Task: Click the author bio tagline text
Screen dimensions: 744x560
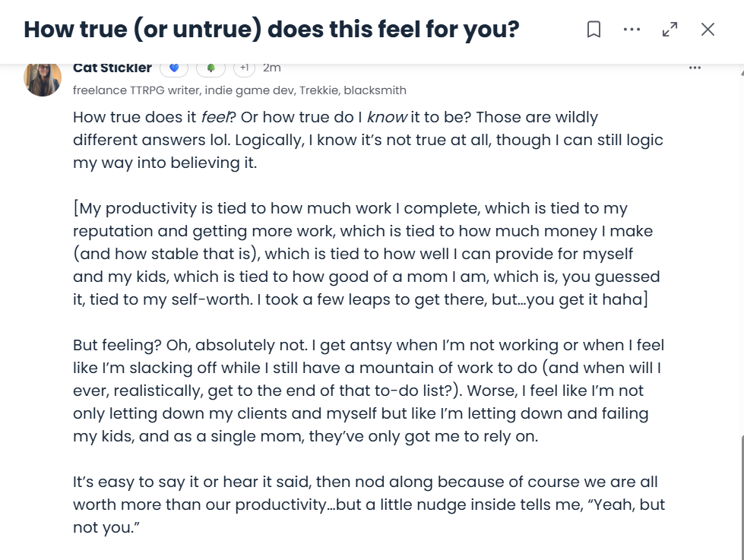Action: tap(239, 90)
